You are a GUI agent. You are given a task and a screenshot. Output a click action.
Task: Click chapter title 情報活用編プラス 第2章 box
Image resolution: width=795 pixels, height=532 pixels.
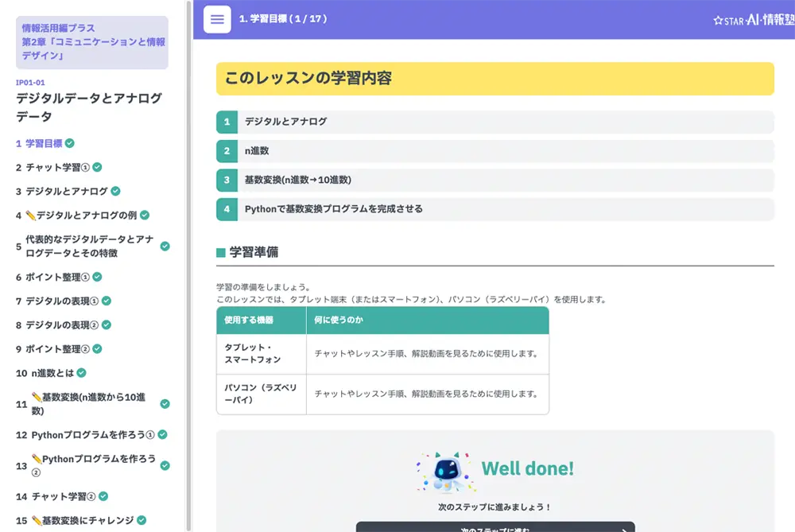[91, 42]
